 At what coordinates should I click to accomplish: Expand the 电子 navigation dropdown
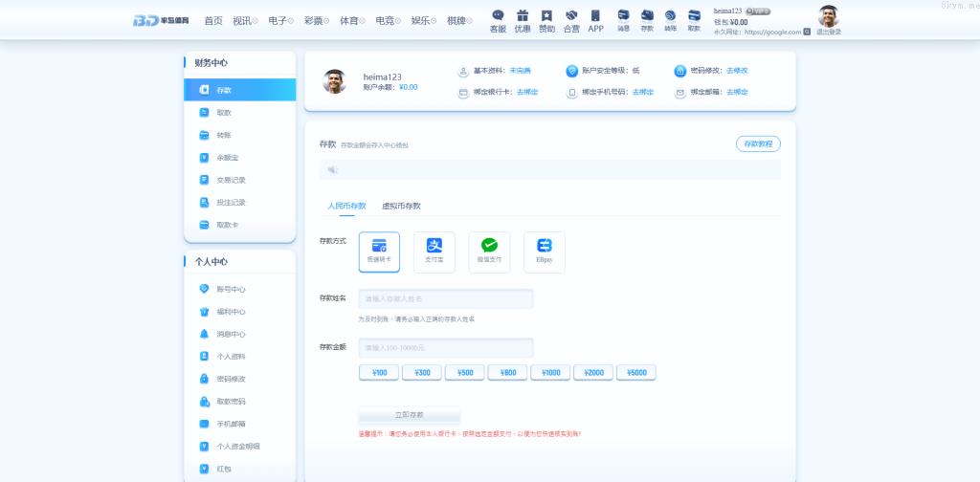click(280, 20)
